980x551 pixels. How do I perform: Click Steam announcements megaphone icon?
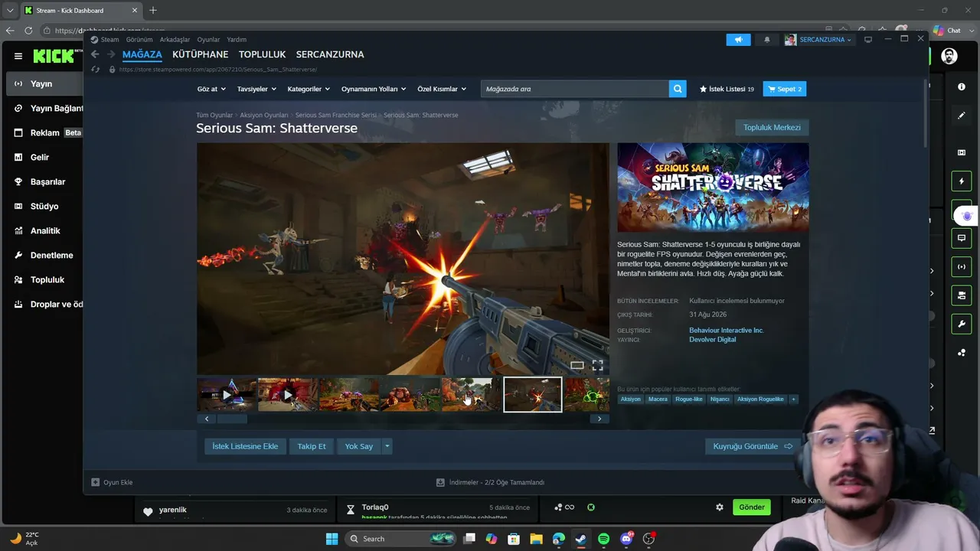pos(738,40)
